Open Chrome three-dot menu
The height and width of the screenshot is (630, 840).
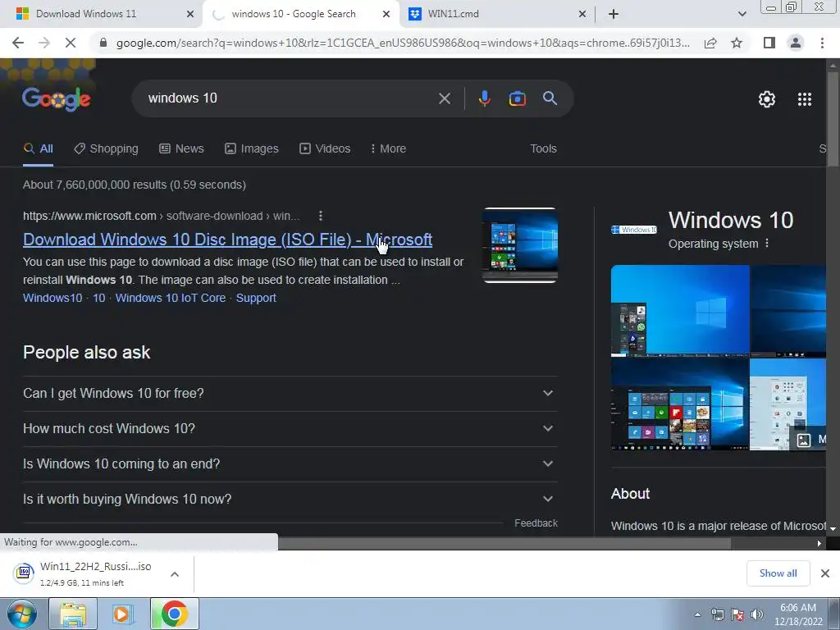click(822, 43)
